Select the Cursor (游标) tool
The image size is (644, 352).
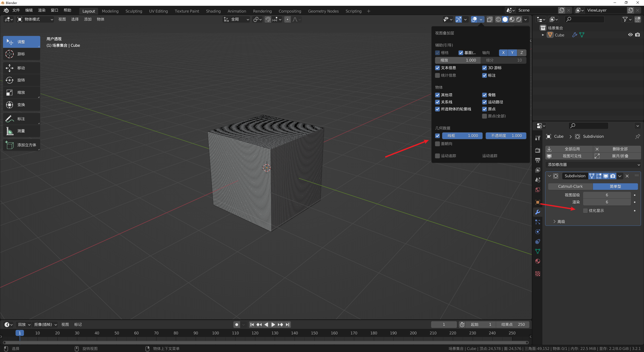(x=21, y=54)
